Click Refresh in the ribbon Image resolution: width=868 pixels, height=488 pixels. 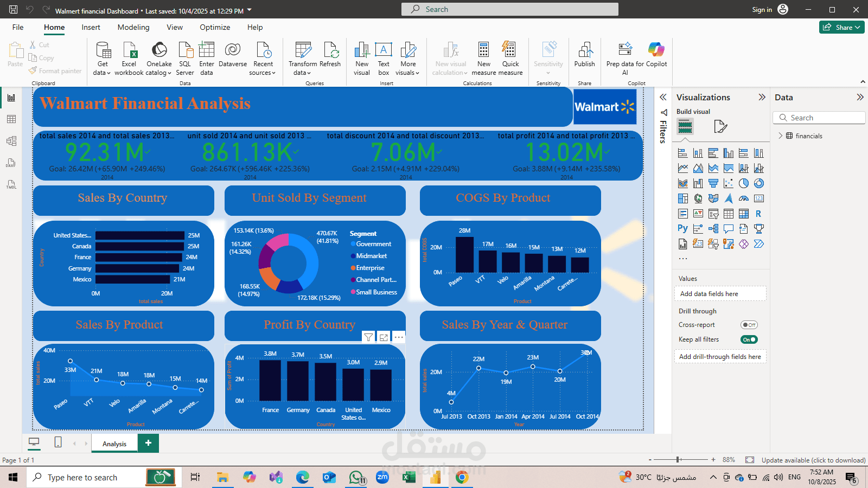click(x=330, y=55)
